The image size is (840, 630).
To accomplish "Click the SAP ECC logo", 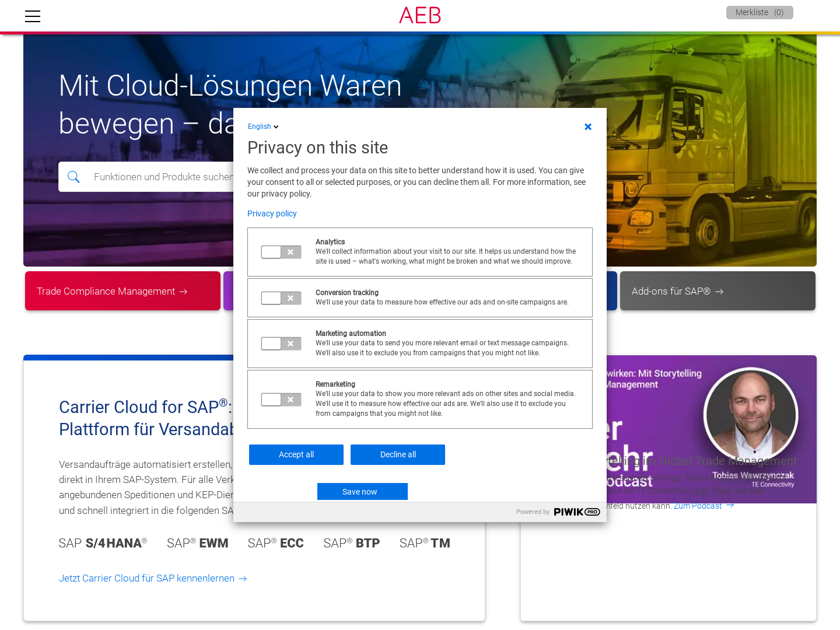I will [276, 543].
